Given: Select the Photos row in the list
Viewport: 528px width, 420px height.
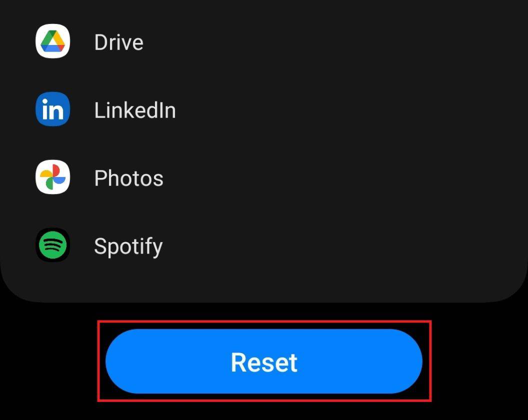Looking at the screenshot, I should coord(150,177).
